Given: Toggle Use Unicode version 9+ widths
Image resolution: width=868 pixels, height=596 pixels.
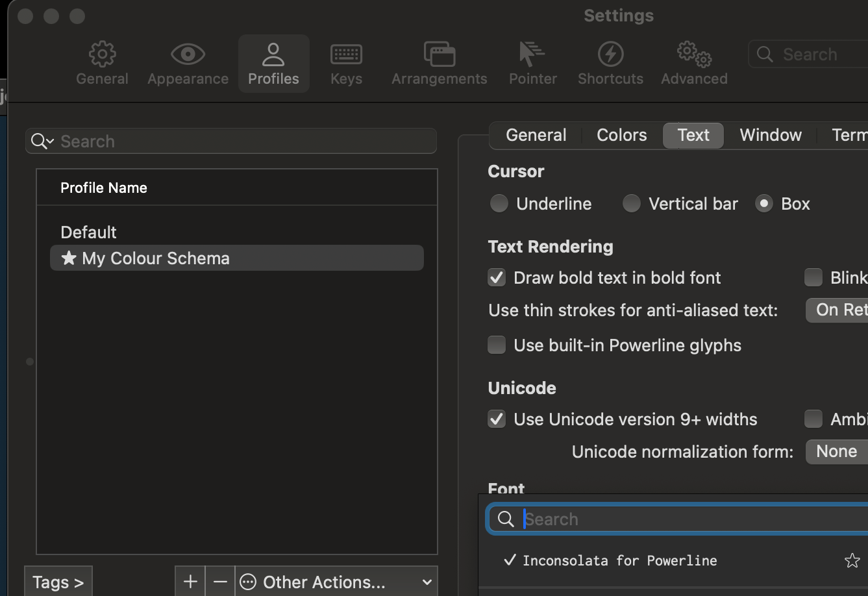Looking at the screenshot, I should 497,419.
